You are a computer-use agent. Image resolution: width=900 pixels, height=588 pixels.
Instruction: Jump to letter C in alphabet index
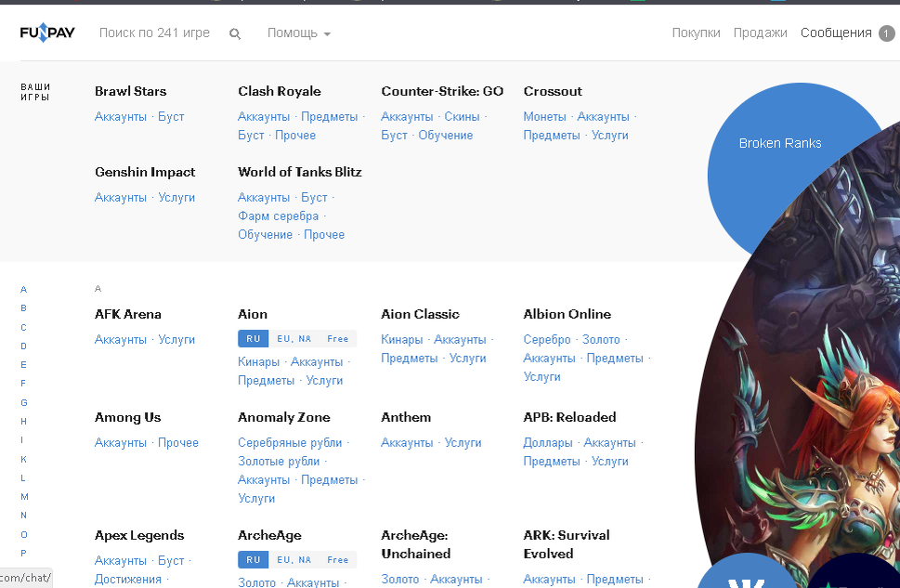coord(23,327)
